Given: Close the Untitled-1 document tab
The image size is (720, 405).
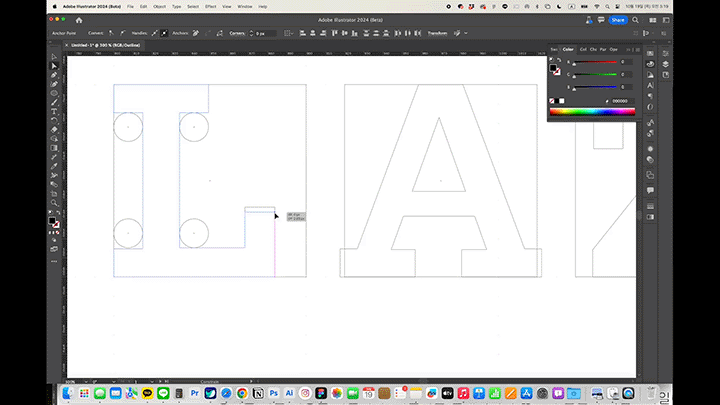Looking at the screenshot, I should 67,45.
